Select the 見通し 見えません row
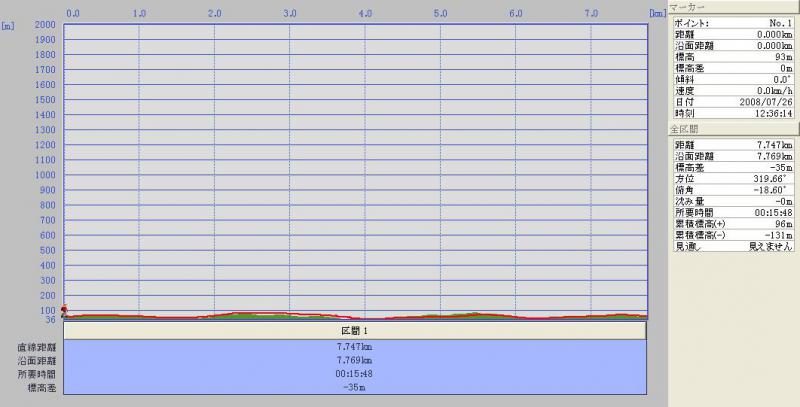 coord(733,245)
